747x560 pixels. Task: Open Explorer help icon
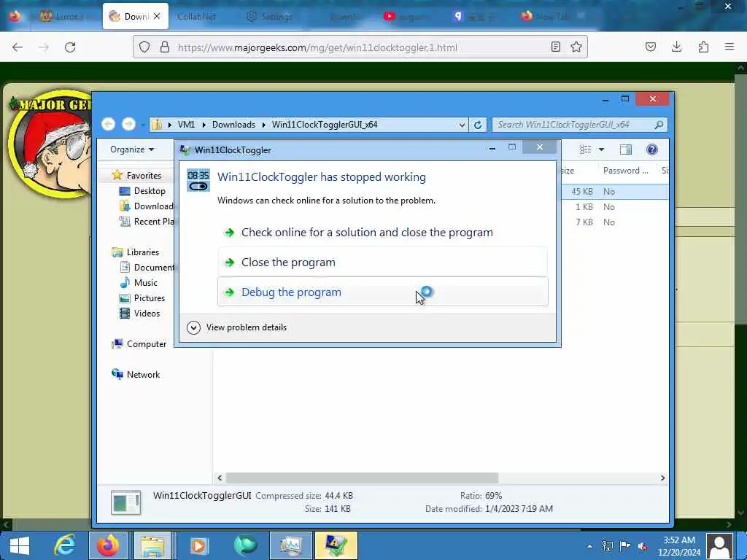click(x=651, y=149)
